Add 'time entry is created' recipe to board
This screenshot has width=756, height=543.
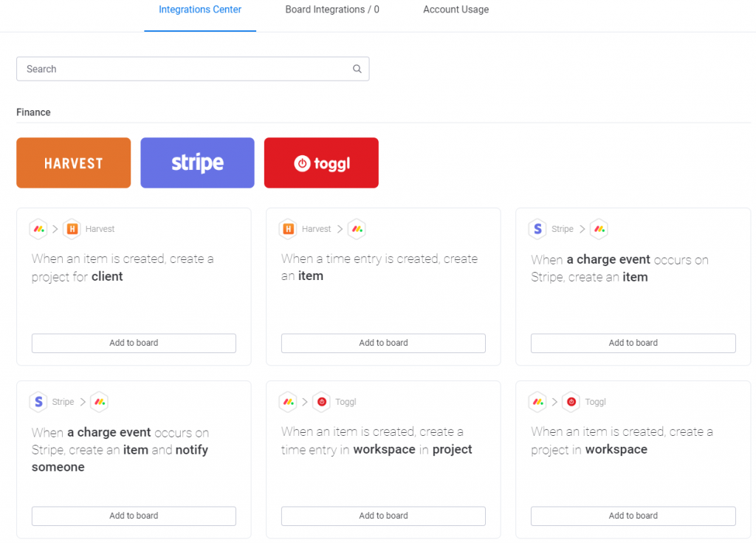pos(383,343)
